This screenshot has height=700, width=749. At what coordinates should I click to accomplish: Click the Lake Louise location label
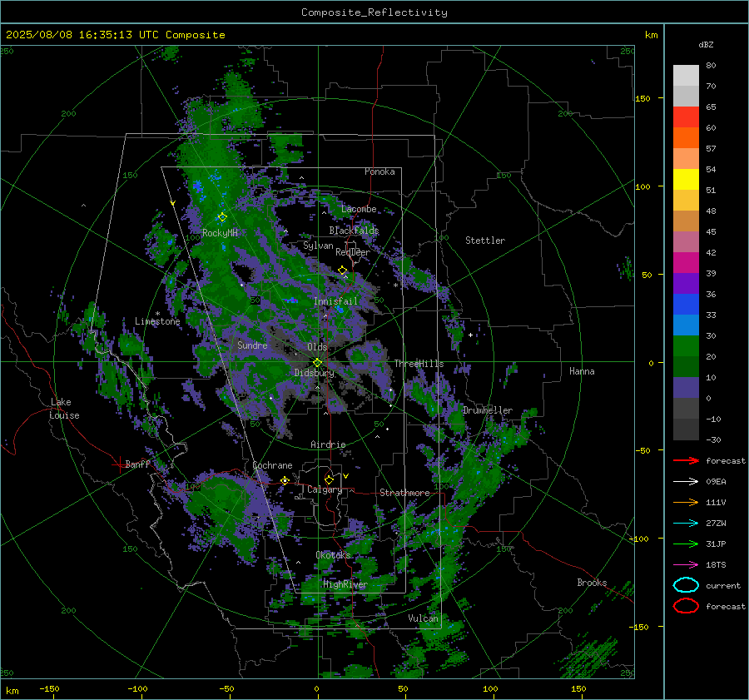pyautogui.click(x=64, y=409)
